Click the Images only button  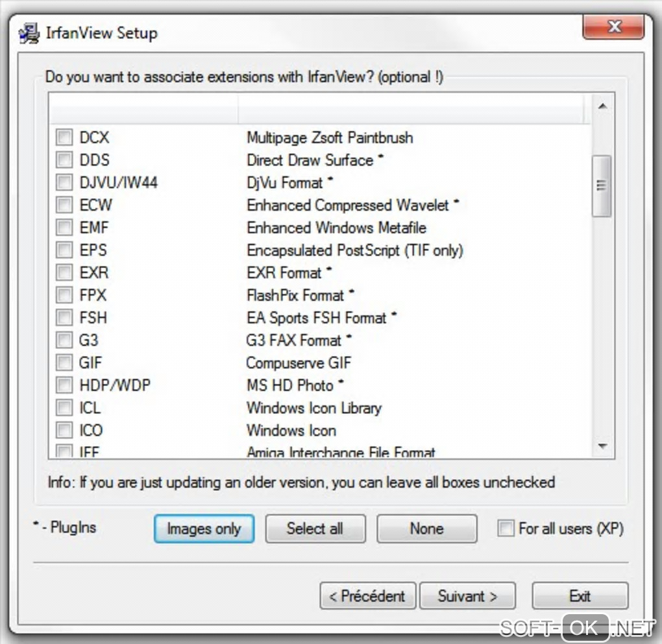204,529
